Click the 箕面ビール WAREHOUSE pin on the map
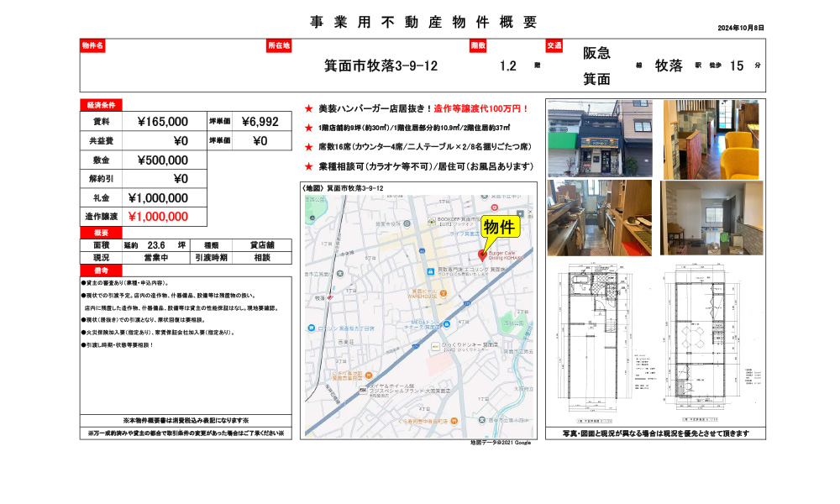Image resolution: width=840 pixels, height=504 pixels. click(444, 294)
